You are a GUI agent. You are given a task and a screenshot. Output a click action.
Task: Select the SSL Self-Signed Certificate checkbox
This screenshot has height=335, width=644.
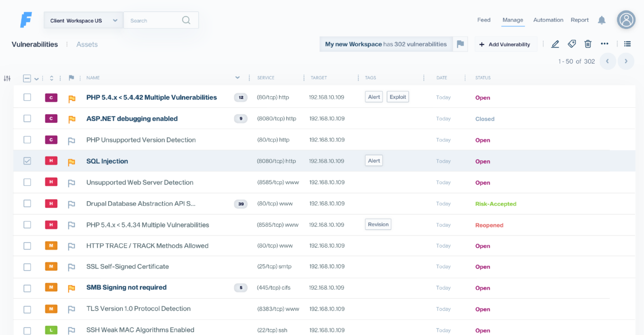point(28,267)
